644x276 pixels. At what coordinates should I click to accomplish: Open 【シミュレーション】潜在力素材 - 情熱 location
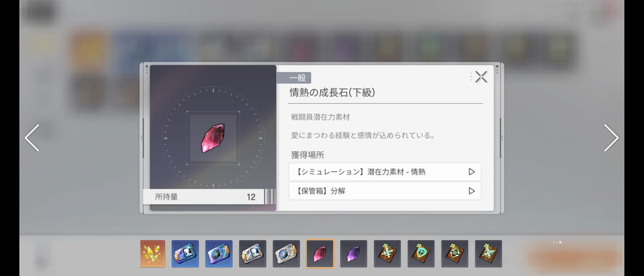click(385, 172)
